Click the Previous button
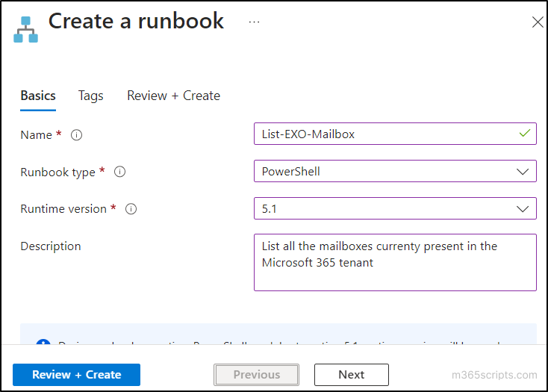The height and width of the screenshot is (392, 548). [x=257, y=375]
